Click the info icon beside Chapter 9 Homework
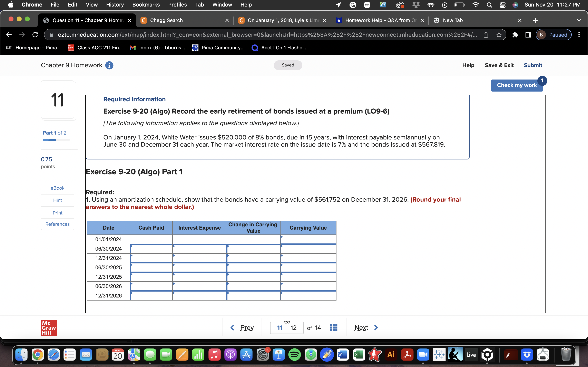 109,65
